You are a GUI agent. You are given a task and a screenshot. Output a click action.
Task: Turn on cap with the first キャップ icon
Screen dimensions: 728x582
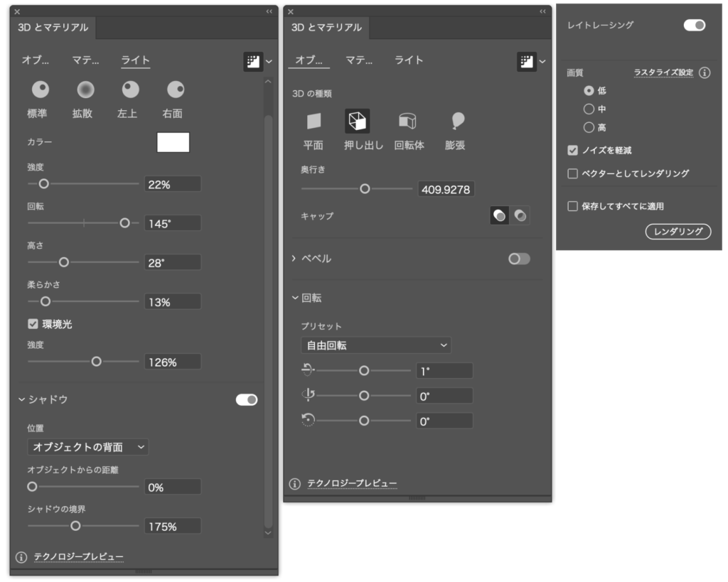click(x=500, y=215)
